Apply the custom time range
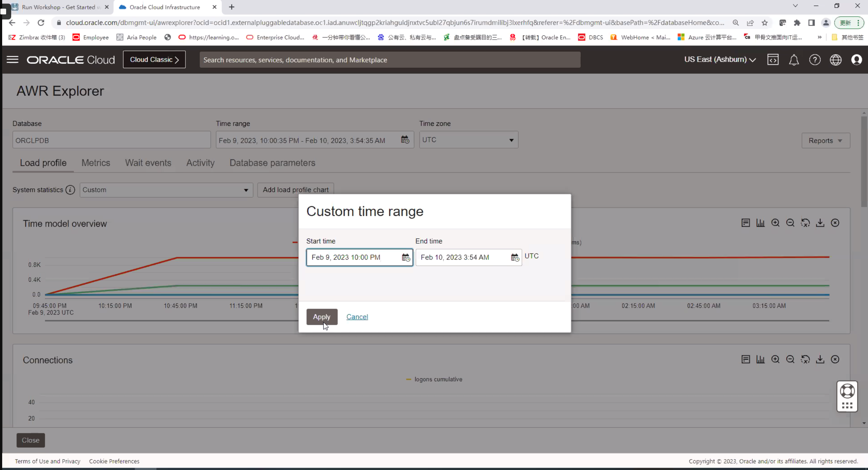The width and height of the screenshot is (868, 470). click(x=321, y=317)
